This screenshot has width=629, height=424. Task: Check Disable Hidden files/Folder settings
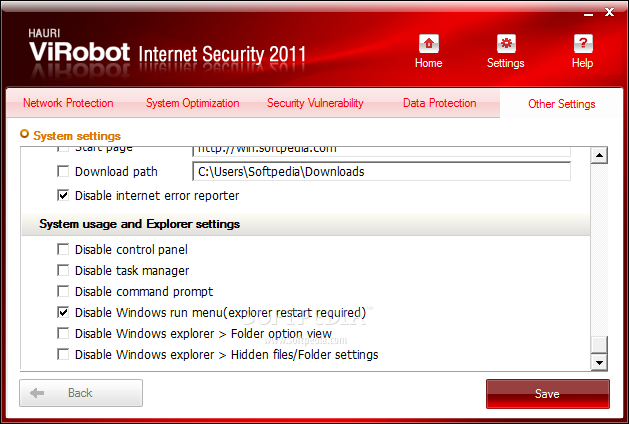coord(63,355)
